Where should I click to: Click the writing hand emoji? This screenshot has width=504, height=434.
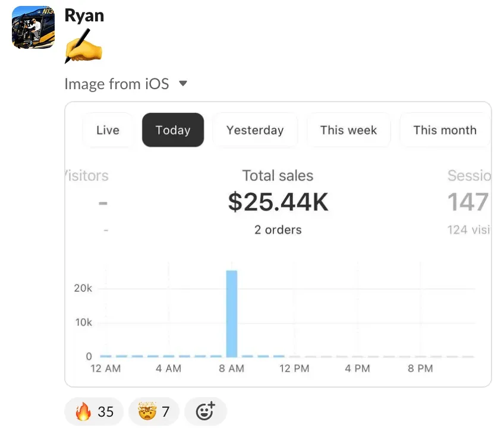(83, 46)
